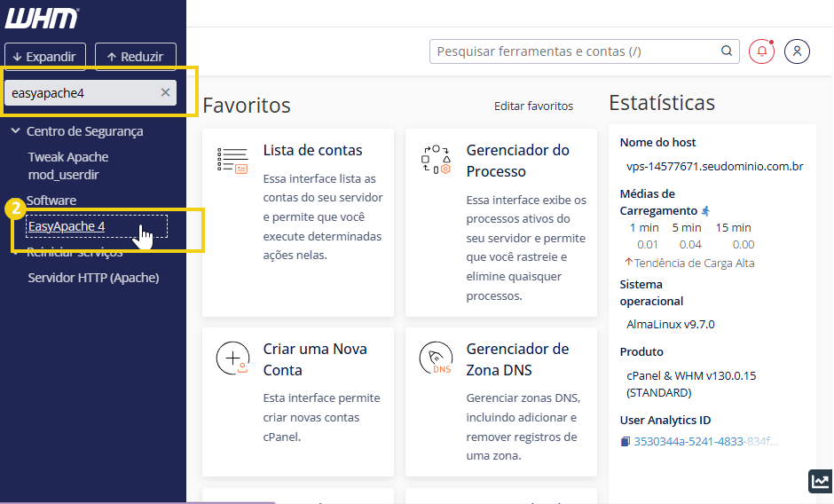Open Tweak Apache mod_userdir
834x504 pixels.
pos(68,166)
